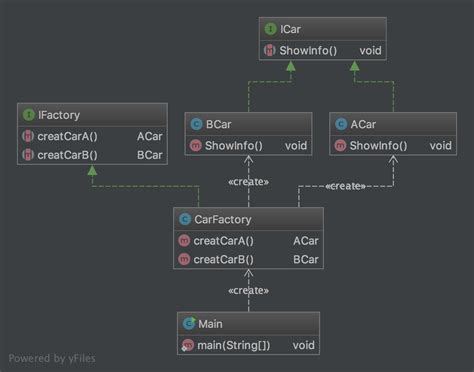Click the «create» label pointing to ACar
Screen dimensions: 474x372
coord(345,186)
